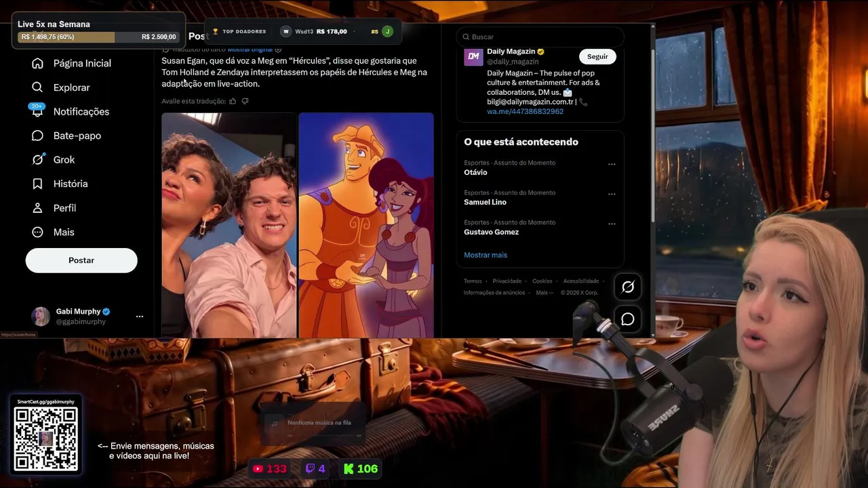
Task: Click the @daily_magazin handle
Action: click(x=513, y=62)
